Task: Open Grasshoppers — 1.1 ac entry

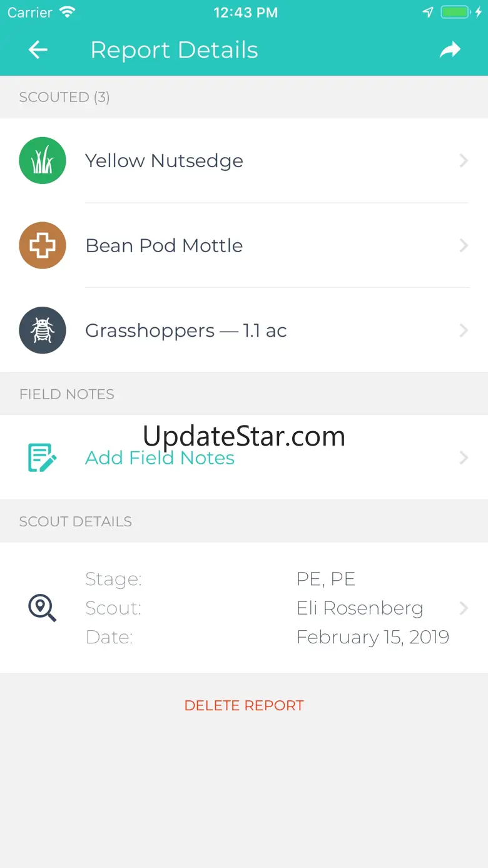Action: point(186,330)
